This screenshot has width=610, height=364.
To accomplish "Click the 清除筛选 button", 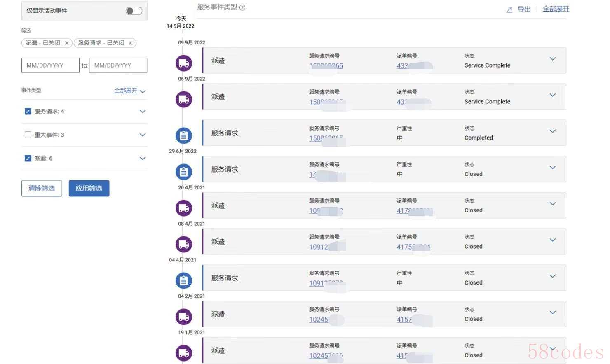I will coord(42,188).
